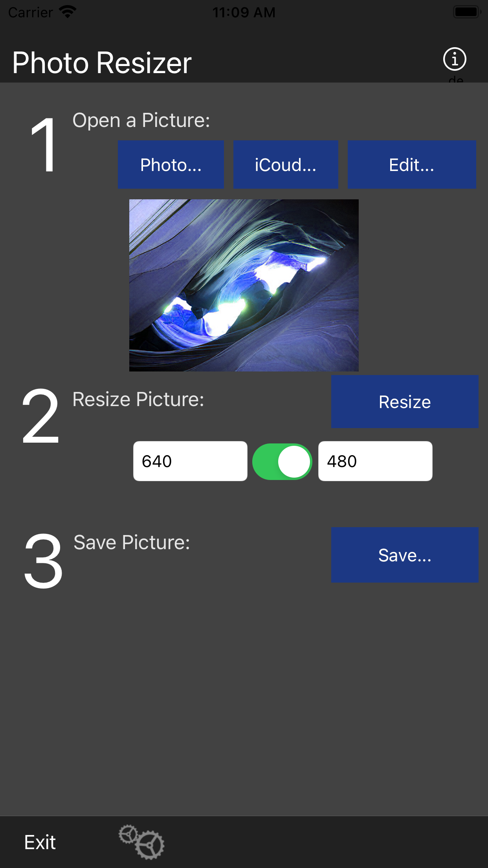Open settings via the gears icon
The image size is (488, 868).
point(142,842)
